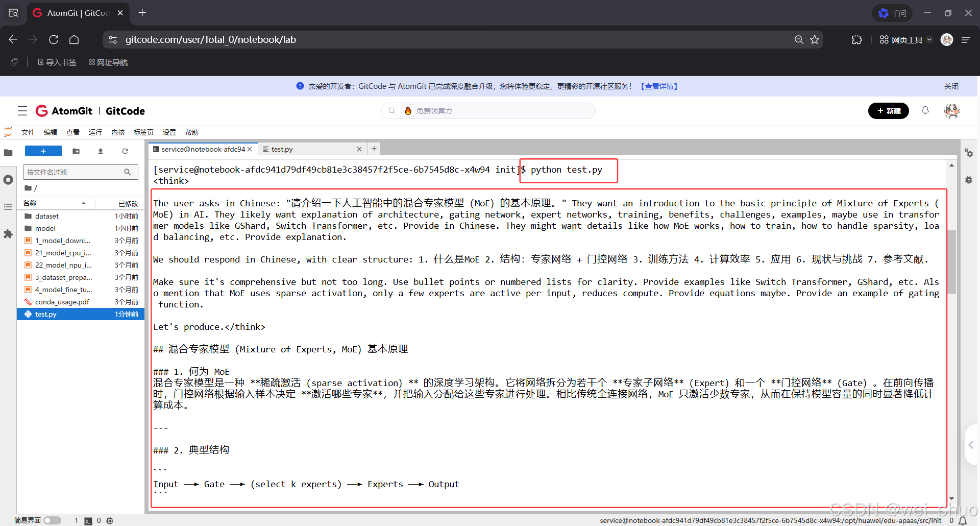Sort files by 名称 column header
Viewport: 980px width, 526px height.
[56, 203]
